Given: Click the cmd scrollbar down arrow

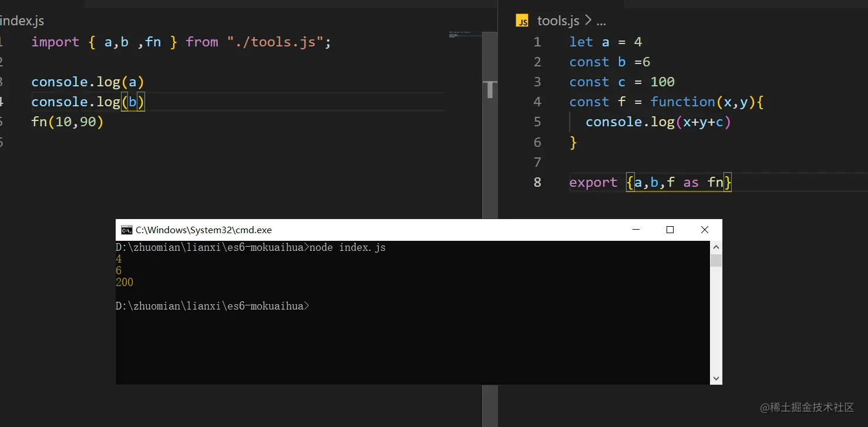Looking at the screenshot, I should click(x=716, y=379).
